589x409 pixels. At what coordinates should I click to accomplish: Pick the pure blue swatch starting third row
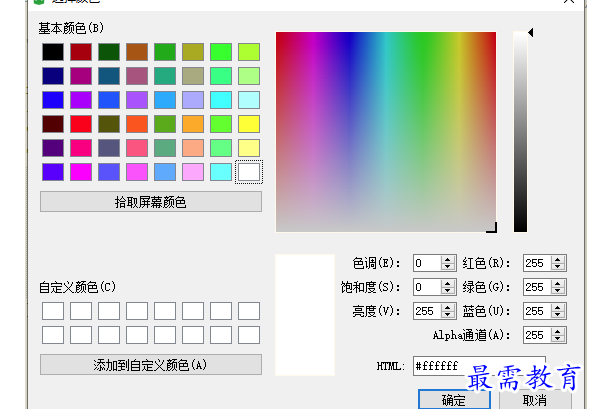(53, 100)
